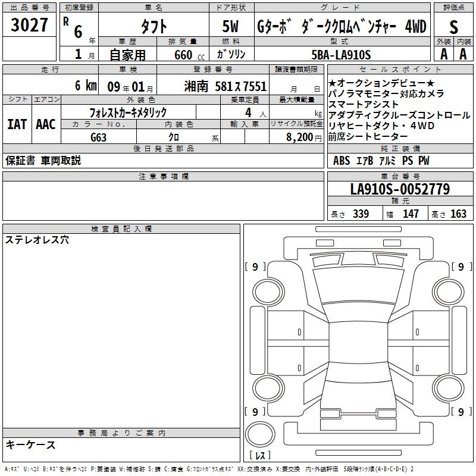The width and height of the screenshot is (476, 476).
Task: Select the color code G63
Action: point(98,136)
